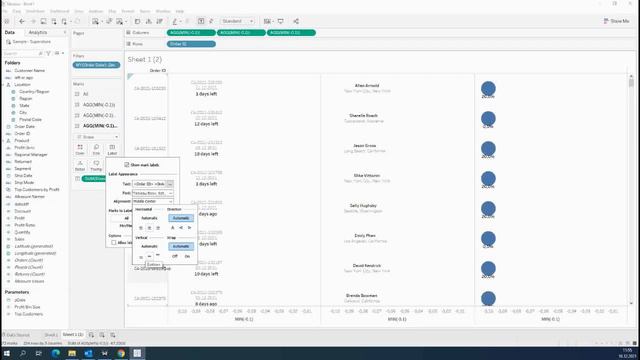Select Automatic wrap option

coord(181,247)
